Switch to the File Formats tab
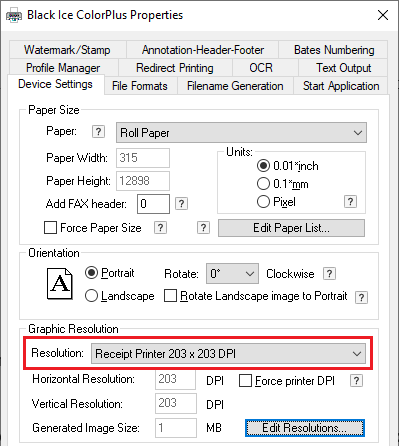This screenshot has width=399, height=446. click(x=140, y=86)
